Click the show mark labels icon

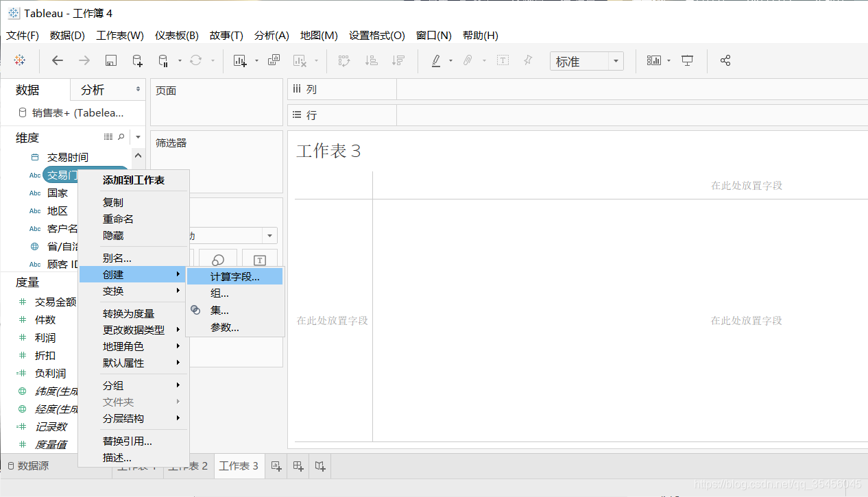(x=503, y=60)
